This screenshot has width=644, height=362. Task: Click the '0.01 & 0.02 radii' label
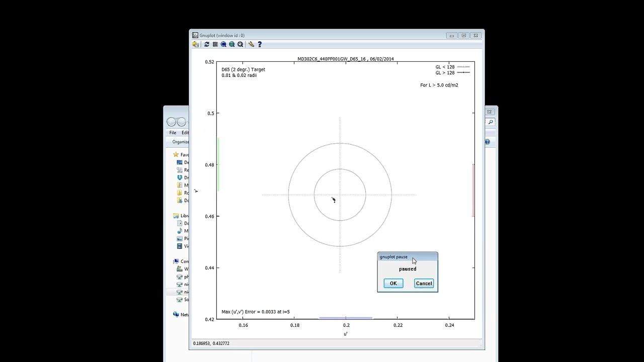(x=239, y=75)
